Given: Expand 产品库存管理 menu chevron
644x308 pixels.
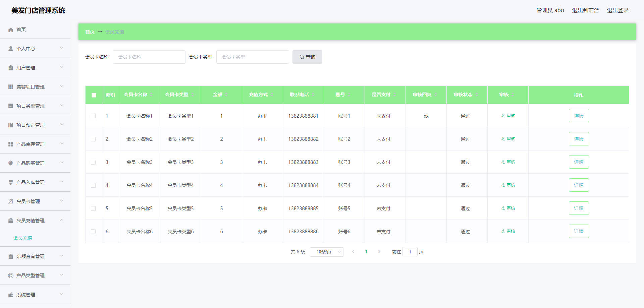Looking at the screenshot, I should pos(62,143).
